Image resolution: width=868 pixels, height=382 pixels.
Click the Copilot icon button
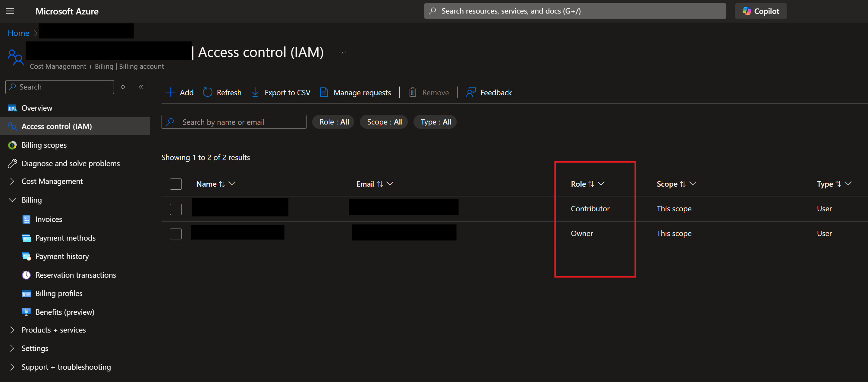point(761,11)
